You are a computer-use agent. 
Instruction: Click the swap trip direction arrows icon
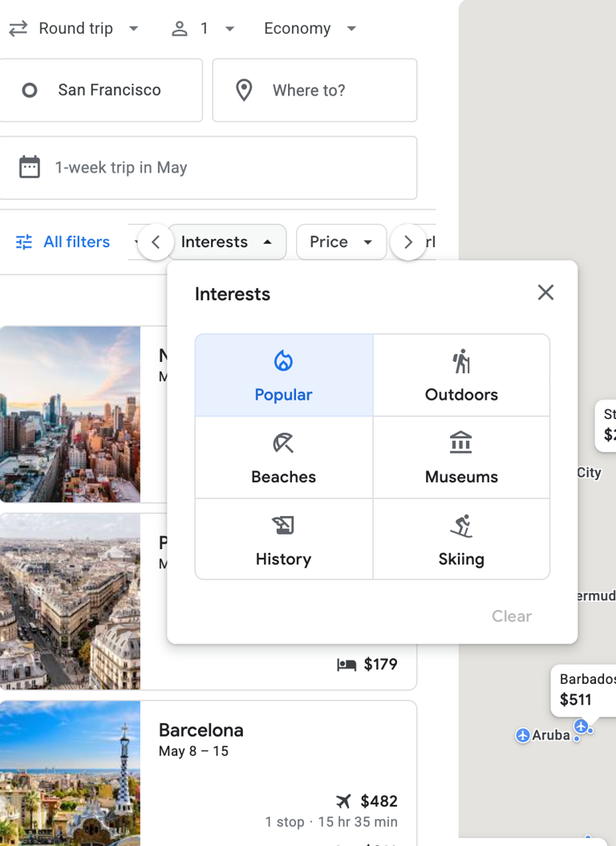[x=18, y=28]
